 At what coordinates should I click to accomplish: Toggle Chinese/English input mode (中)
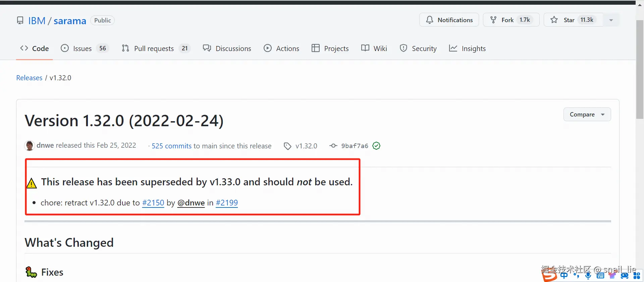(564, 276)
